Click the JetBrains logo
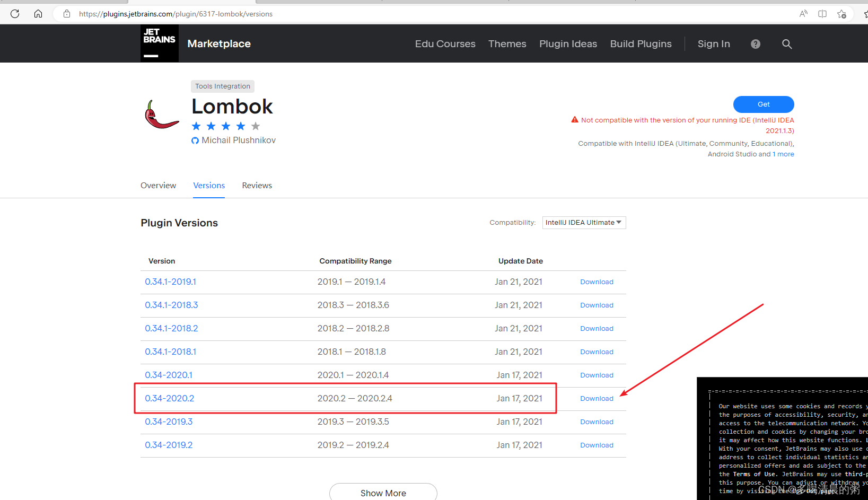Screen dimensions: 868x500 pos(160,43)
